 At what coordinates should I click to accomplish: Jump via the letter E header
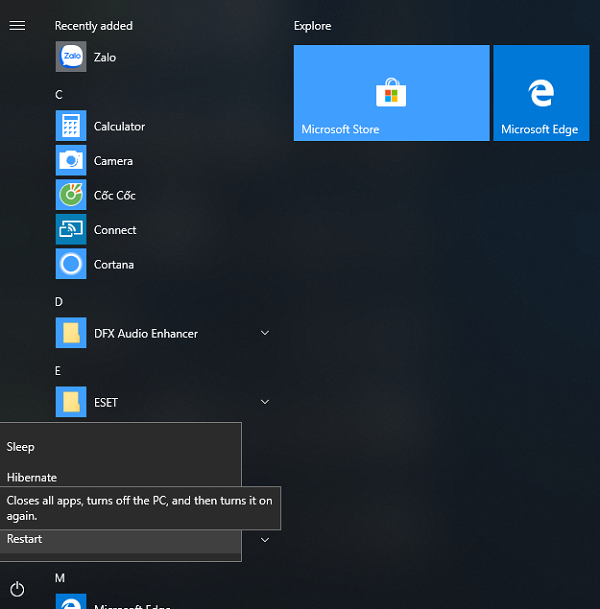(59, 371)
